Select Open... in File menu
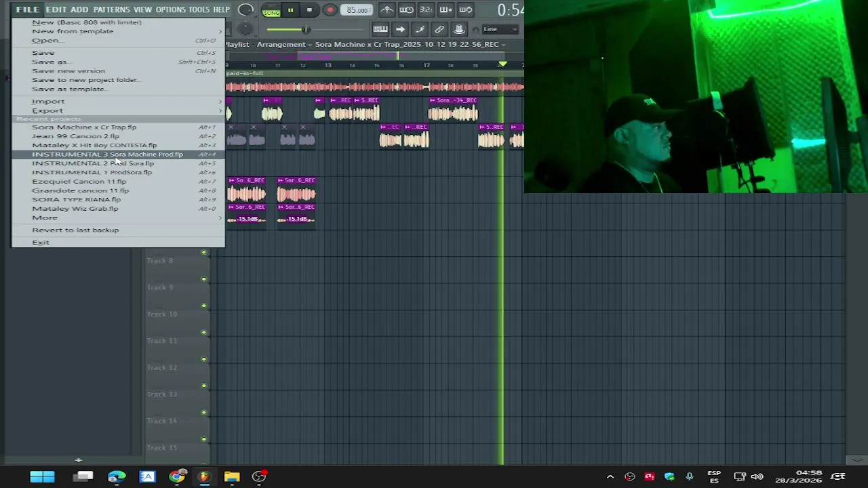This screenshot has height=488, width=868. [x=118, y=40]
